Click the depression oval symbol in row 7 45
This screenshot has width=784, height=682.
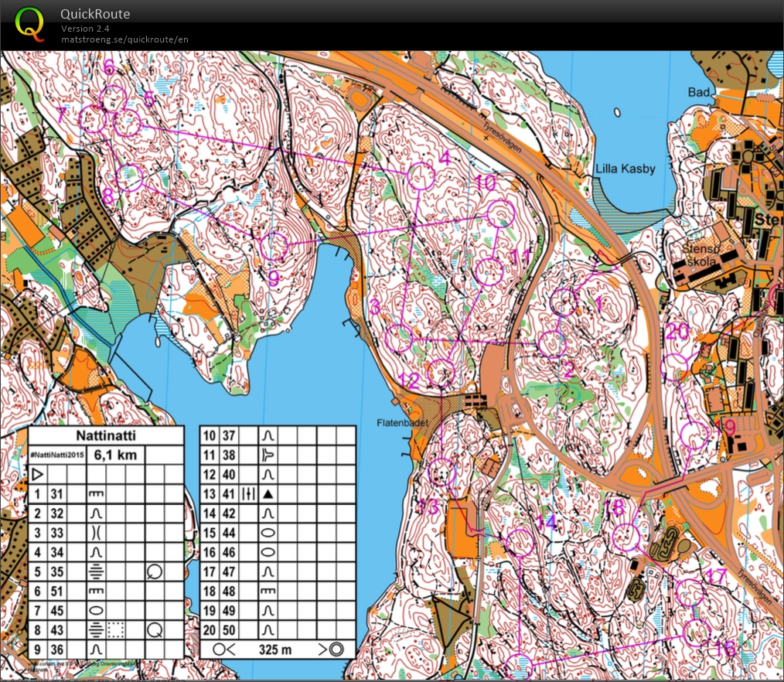[96, 611]
